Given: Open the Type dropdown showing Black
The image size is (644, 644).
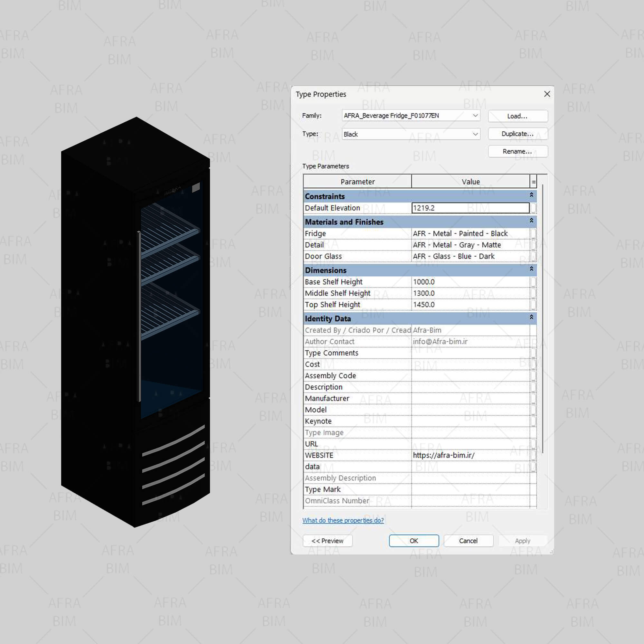Looking at the screenshot, I should click(475, 134).
